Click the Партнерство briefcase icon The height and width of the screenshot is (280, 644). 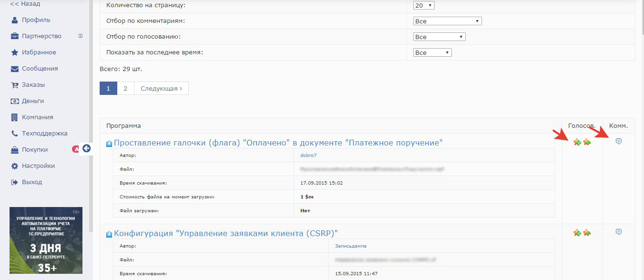coord(14,36)
